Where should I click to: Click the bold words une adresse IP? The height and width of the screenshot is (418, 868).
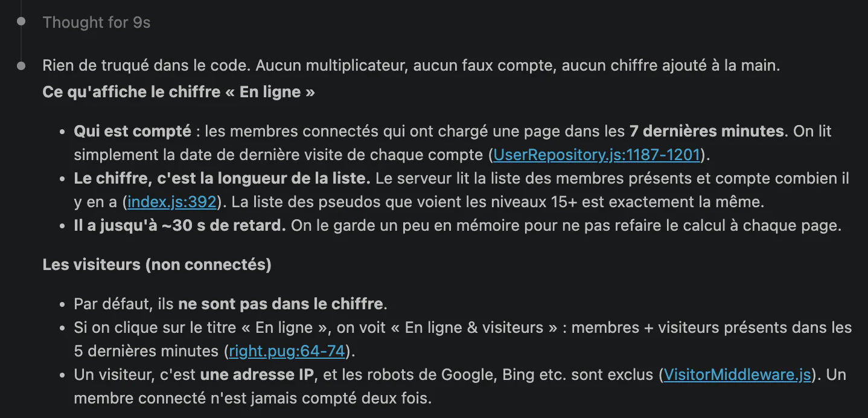pos(257,375)
